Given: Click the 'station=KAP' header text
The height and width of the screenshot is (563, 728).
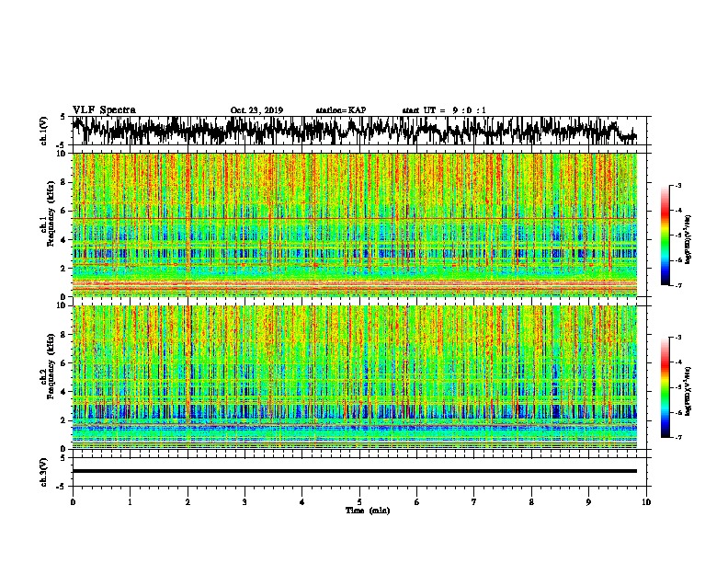Looking at the screenshot, I should [x=340, y=110].
